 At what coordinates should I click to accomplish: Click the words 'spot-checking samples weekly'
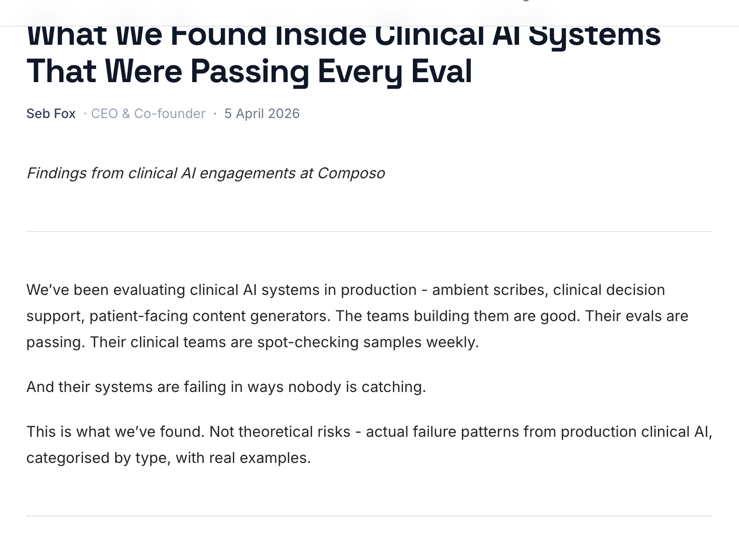(368, 342)
